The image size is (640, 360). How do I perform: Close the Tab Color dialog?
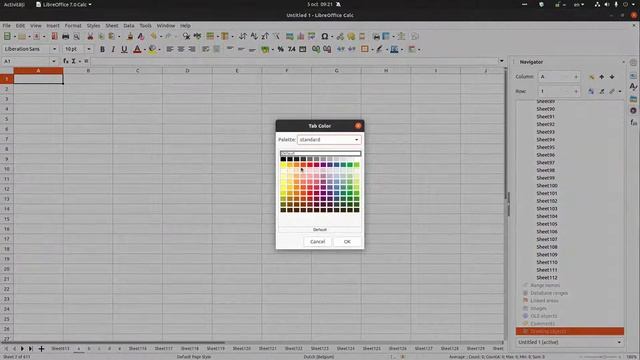358,126
